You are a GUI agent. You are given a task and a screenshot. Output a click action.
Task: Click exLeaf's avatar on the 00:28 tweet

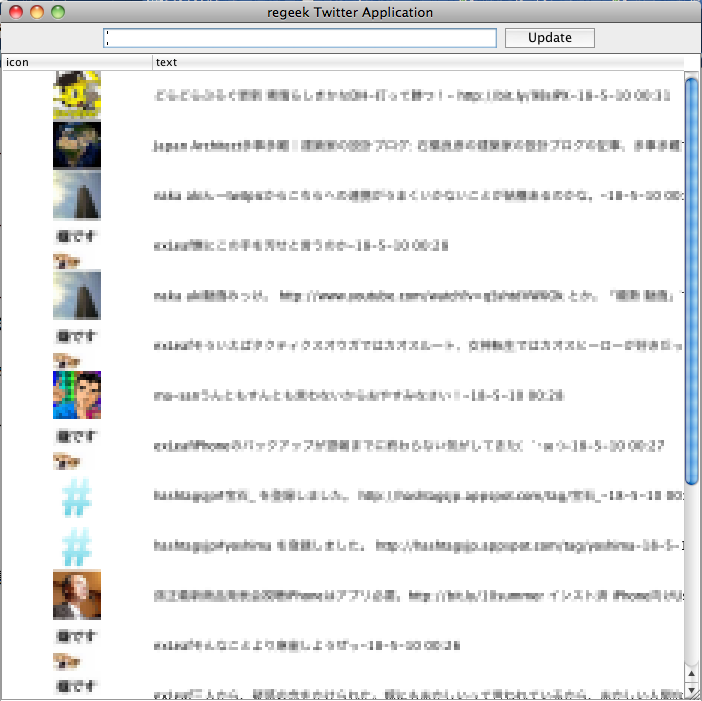75,248
